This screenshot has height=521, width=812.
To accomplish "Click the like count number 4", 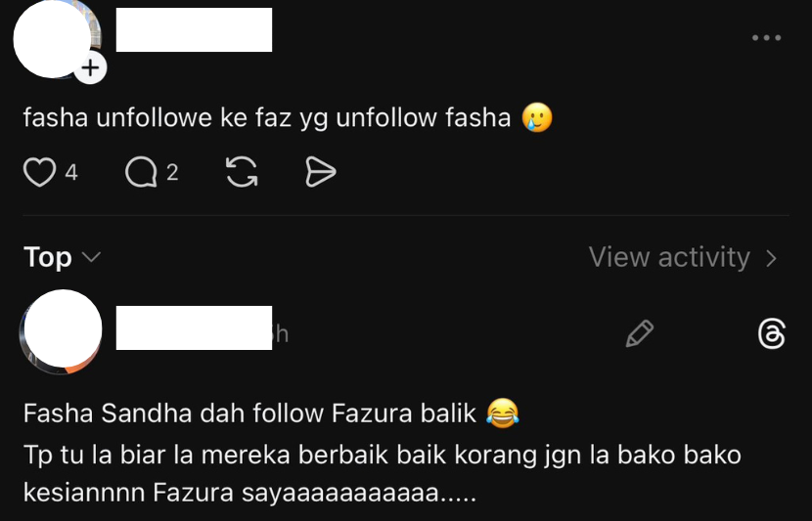I will [x=71, y=172].
